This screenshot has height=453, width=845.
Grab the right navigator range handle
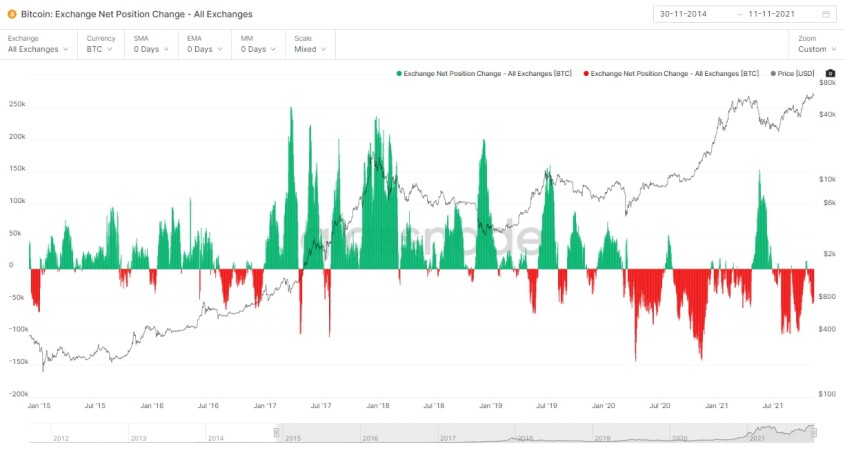814,433
